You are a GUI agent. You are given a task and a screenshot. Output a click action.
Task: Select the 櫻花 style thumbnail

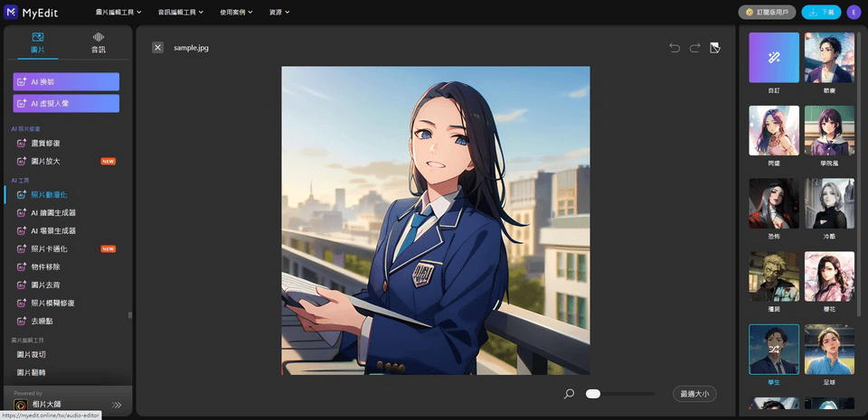tap(829, 276)
